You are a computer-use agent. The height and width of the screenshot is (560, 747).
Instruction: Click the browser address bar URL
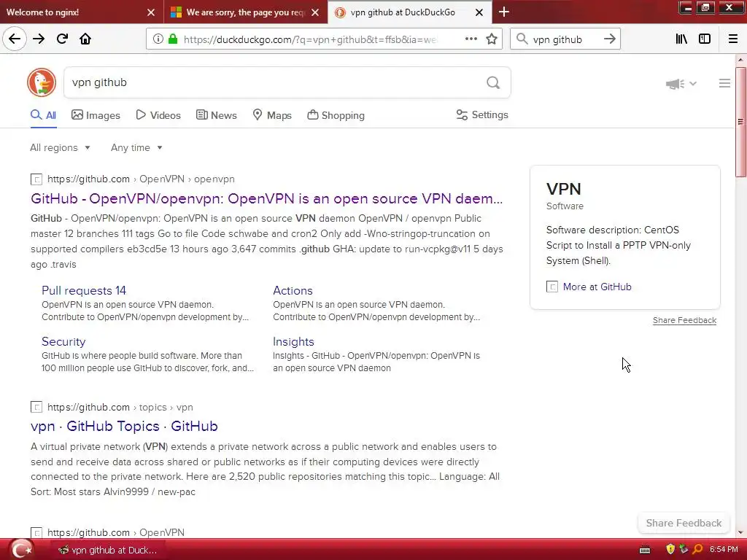[309, 39]
